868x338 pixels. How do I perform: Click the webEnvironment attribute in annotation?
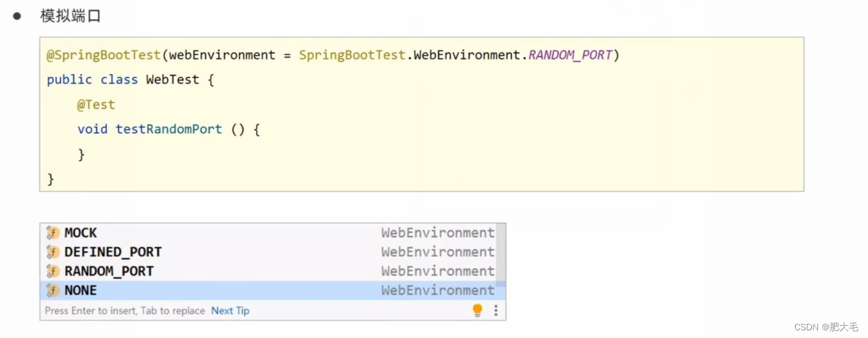tap(222, 55)
